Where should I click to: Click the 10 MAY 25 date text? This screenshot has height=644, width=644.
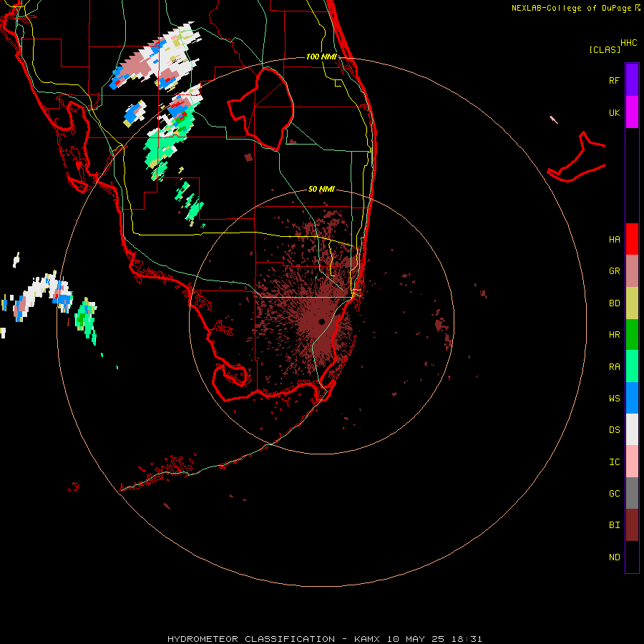(416, 639)
